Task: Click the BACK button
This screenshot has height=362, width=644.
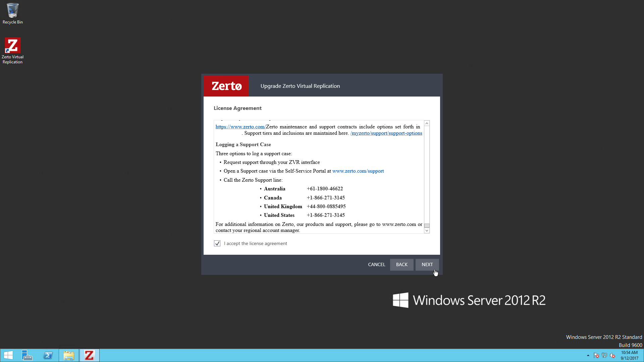Action: (401, 264)
